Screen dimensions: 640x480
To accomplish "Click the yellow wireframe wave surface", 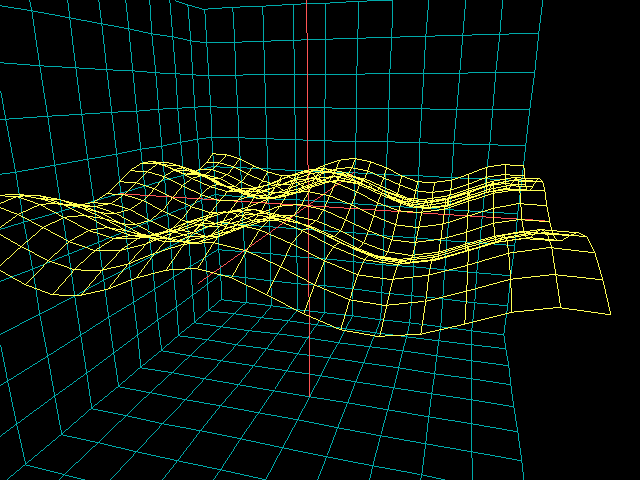I will coord(306,244).
